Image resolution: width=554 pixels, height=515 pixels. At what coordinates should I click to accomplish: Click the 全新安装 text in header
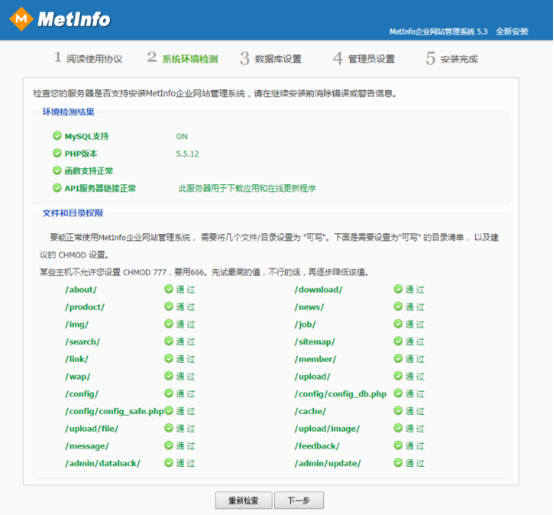(512, 31)
